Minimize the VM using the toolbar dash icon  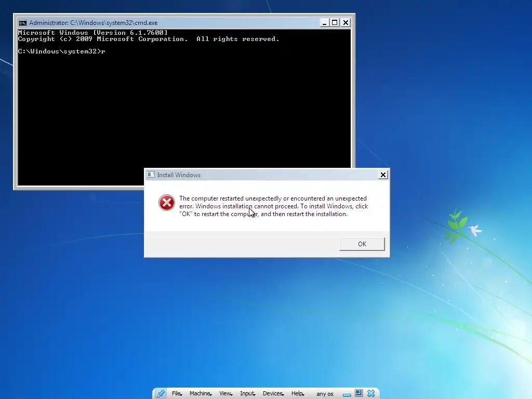(347, 395)
